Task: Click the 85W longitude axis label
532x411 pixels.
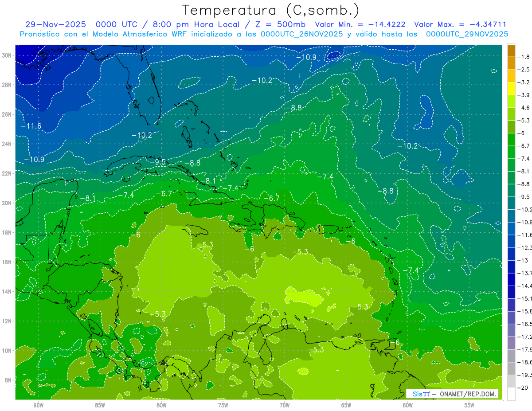Action: [x=100, y=405]
